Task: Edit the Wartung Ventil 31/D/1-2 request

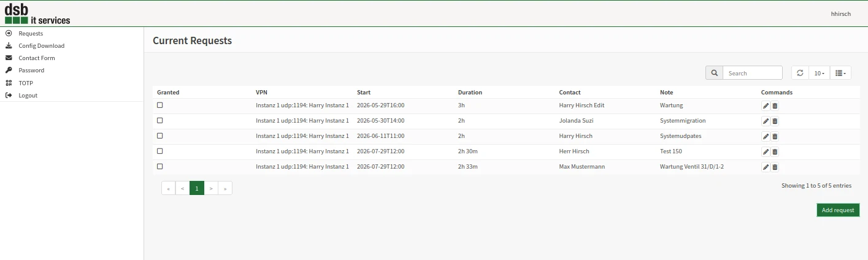Action: point(766,167)
